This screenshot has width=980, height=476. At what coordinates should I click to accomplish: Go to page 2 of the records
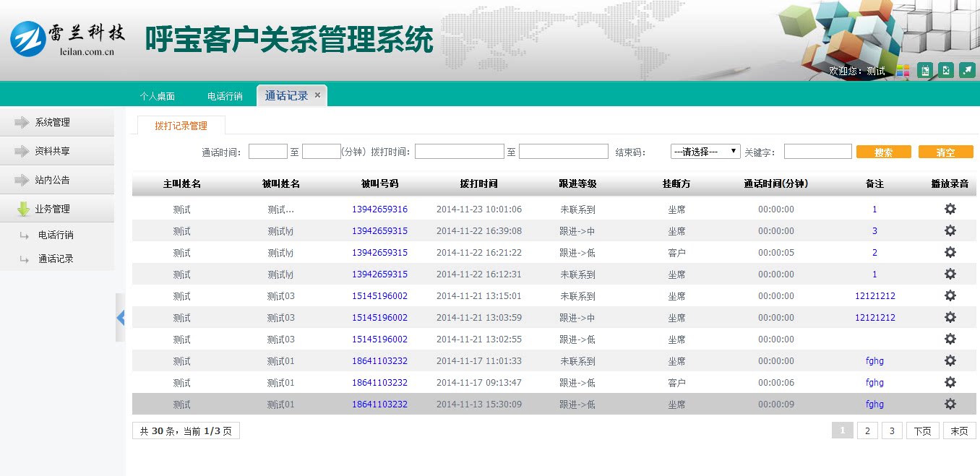(867, 431)
